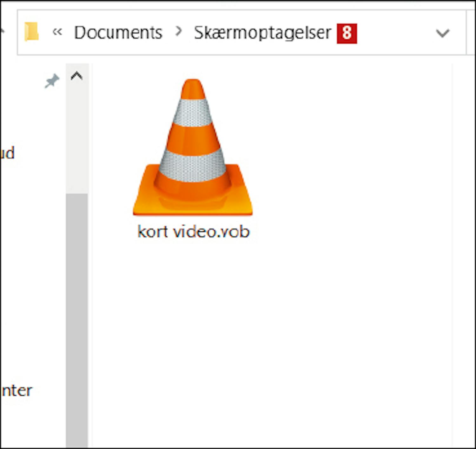Select the sidebar item ending in "ud"

click(8, 153)
